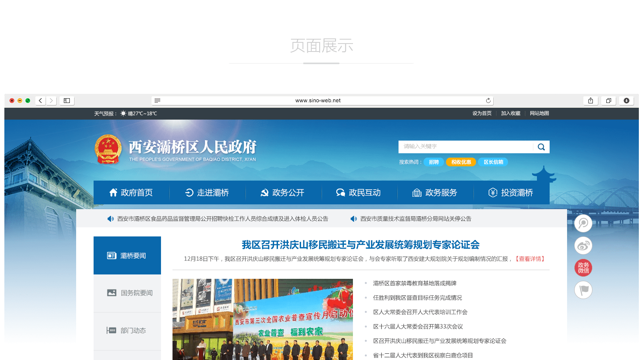644x360 pixels.
Task: Open the 食品药品监督管理局公开招聘 announcement
Action: (223, 219)
